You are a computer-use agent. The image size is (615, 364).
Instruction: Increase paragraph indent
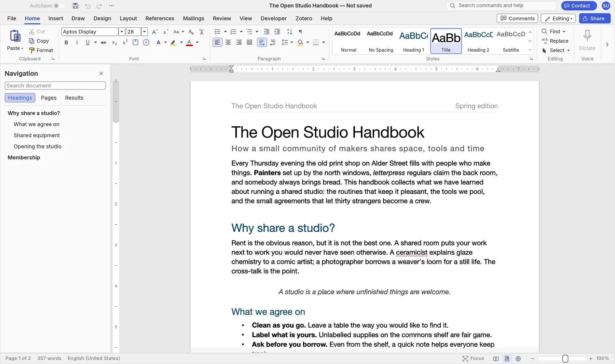277,32
